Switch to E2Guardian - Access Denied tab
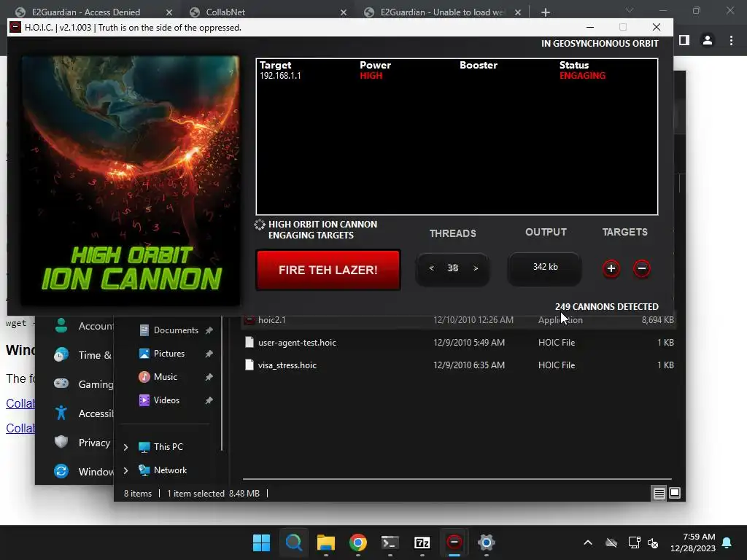 (86, 12)
